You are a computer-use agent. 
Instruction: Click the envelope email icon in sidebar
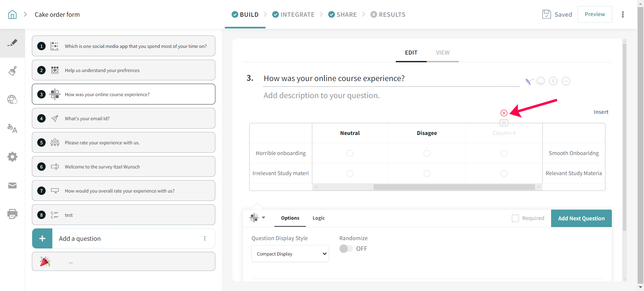12,186
